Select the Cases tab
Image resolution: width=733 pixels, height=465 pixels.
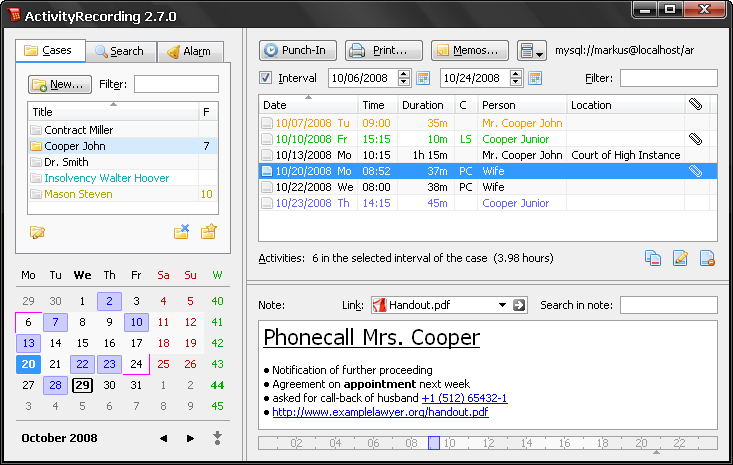[x=50, y=50]
